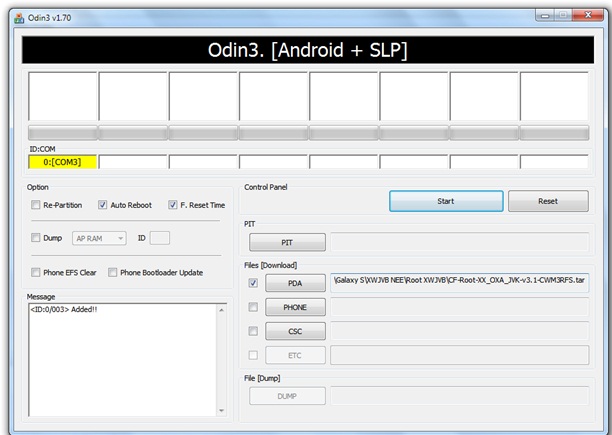The image size is (612, 435).
Task: Click the PDA browse button
Action: pos(295,283)
